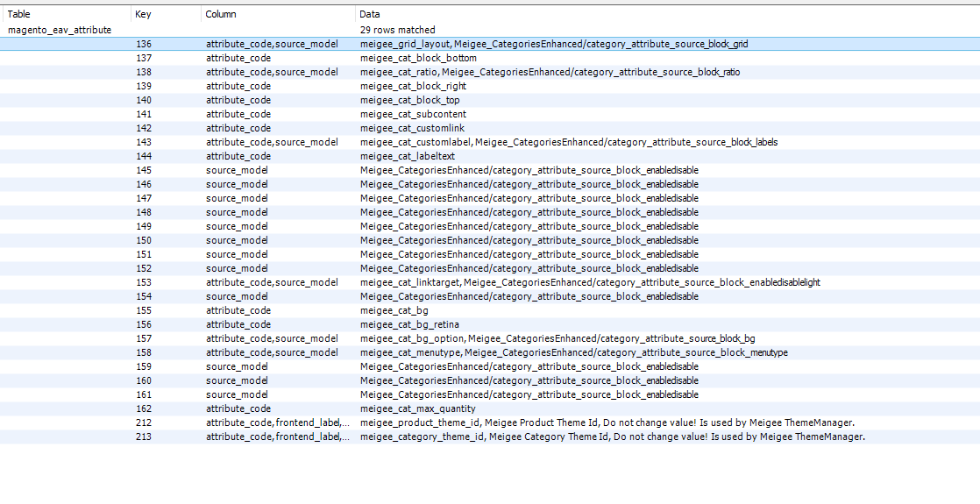Select the meigee_cat_bg_retina data cell
This screenshot has height=504, width=980.
pyautogui.click(x=409, y=324)
